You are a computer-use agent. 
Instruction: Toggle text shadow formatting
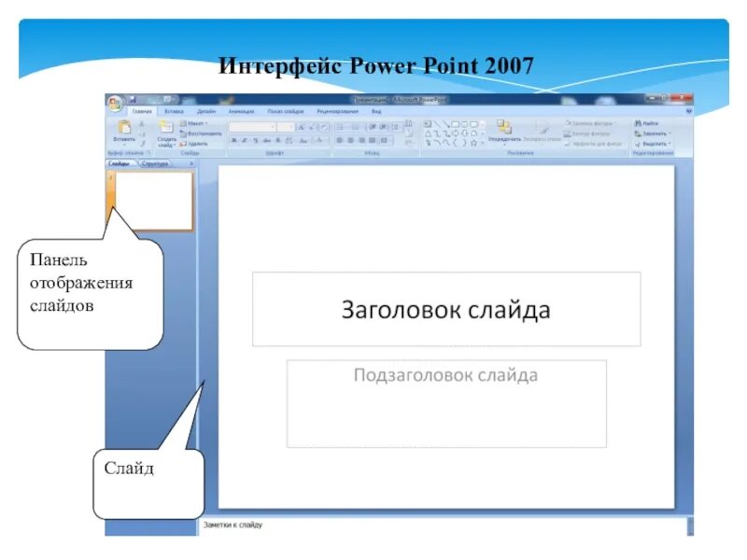tap(277, 141)
